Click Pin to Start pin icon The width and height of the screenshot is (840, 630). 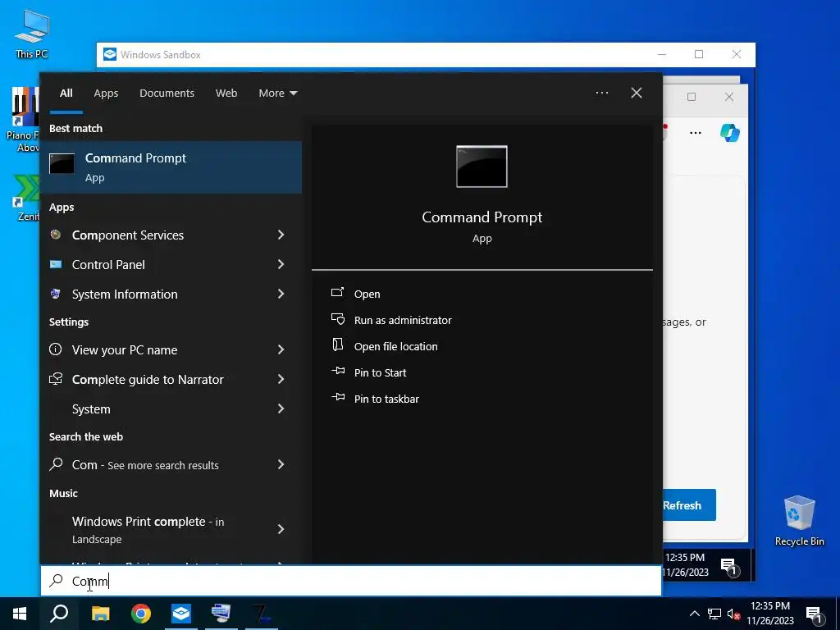coord(337,371)
